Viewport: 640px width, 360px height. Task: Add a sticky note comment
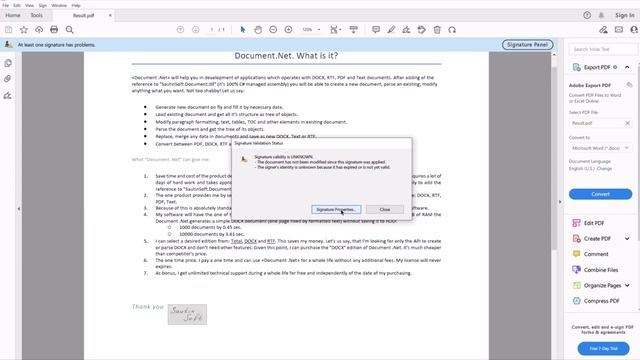tap(376, 30)
